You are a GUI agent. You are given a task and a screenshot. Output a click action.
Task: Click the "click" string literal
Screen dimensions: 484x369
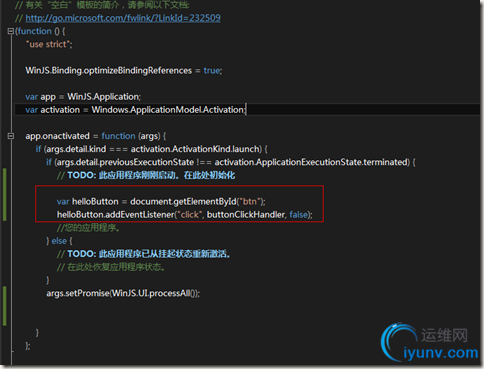[189, 215]
